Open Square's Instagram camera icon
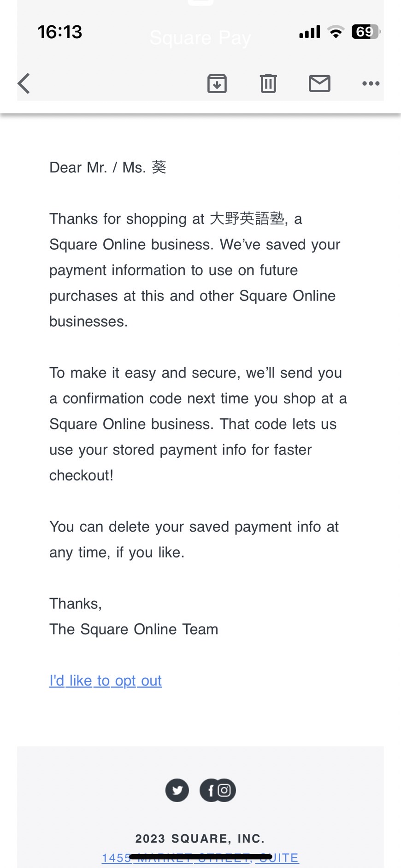This screenshot has width=401, height=868. (224, 791)
